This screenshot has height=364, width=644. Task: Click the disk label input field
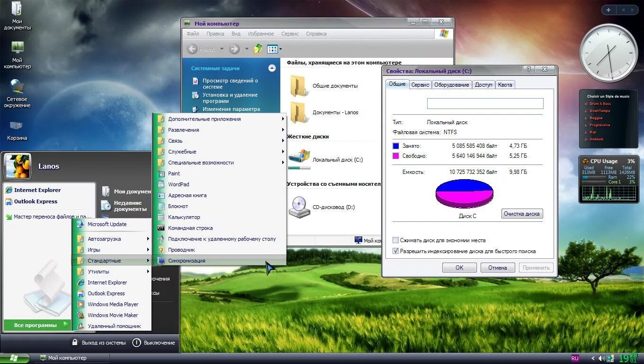click(x=485, y=104)
